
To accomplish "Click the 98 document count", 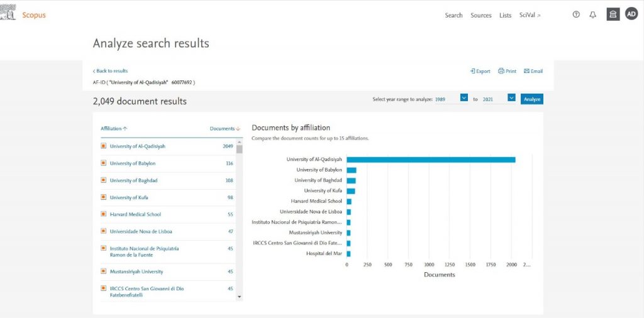I will 230,197.
